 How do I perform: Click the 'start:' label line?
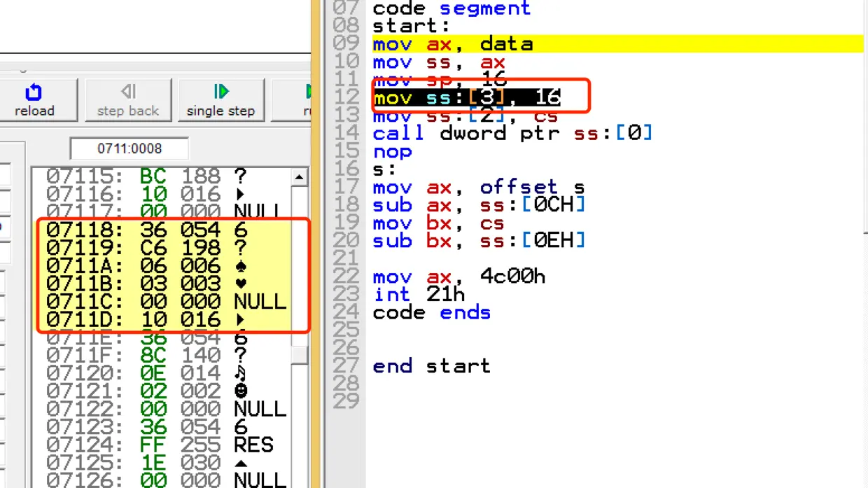[412, 27]
